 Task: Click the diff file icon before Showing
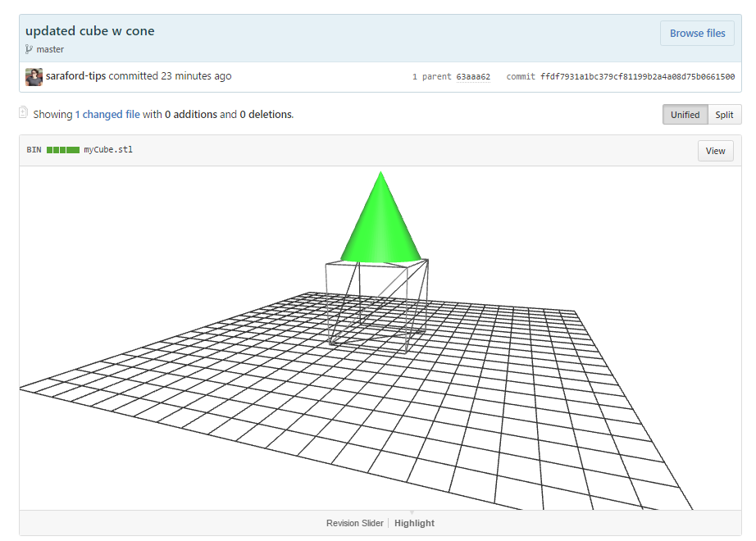tap(24, 113)
